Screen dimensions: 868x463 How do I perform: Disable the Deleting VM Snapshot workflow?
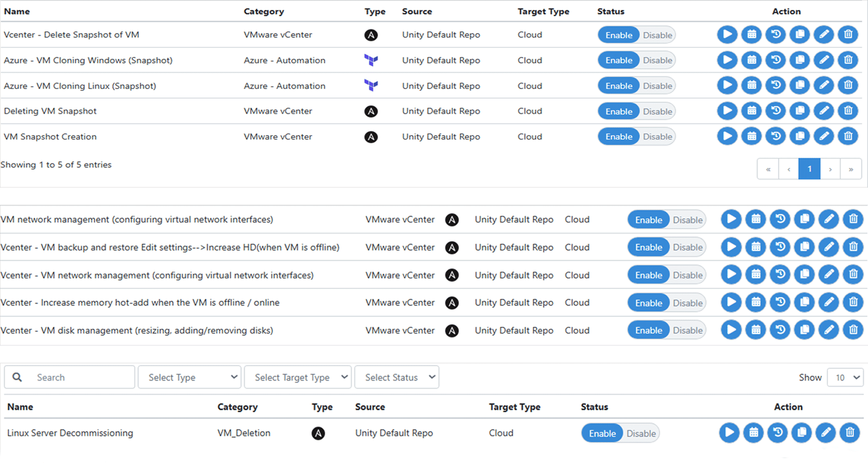click(657, 111)
